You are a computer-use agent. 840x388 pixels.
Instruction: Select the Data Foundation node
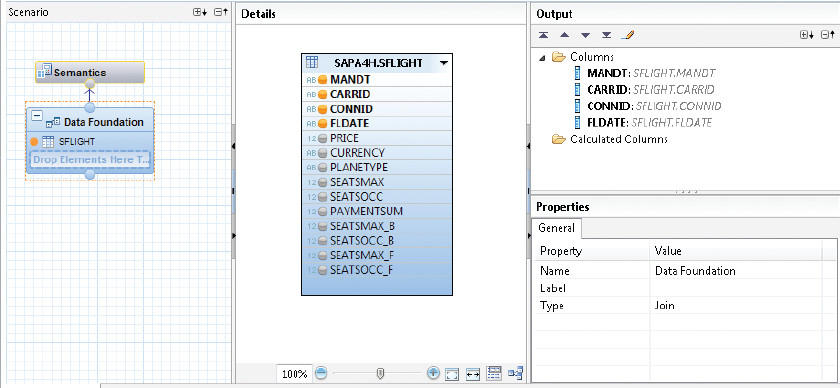[90, 122]
